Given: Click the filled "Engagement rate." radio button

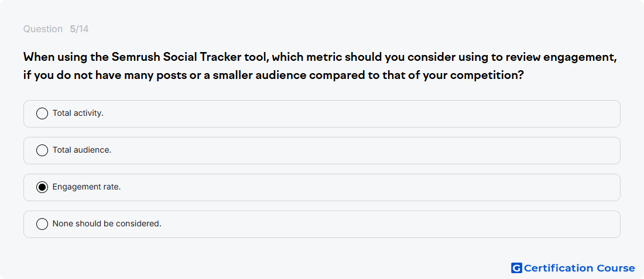Looking at the screenshot, I should pyautogui.click(x=42, y=188).
